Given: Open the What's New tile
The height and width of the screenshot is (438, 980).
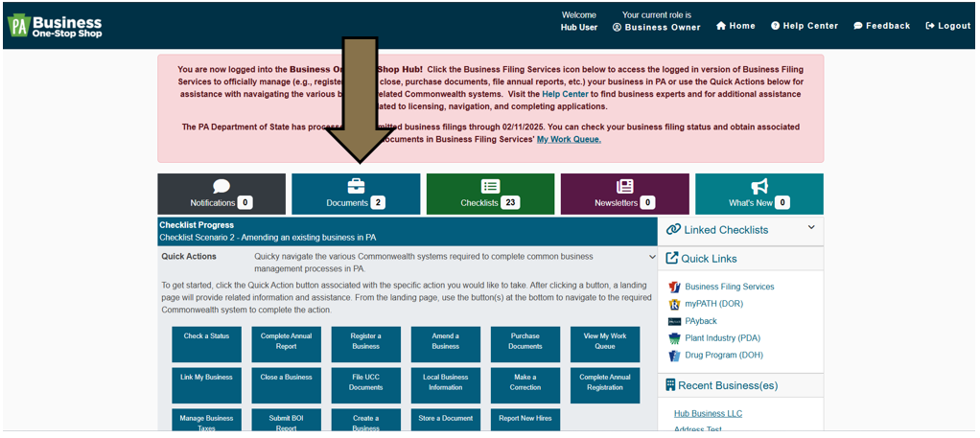Looking at the screenshot, I should tap(759, 195).
